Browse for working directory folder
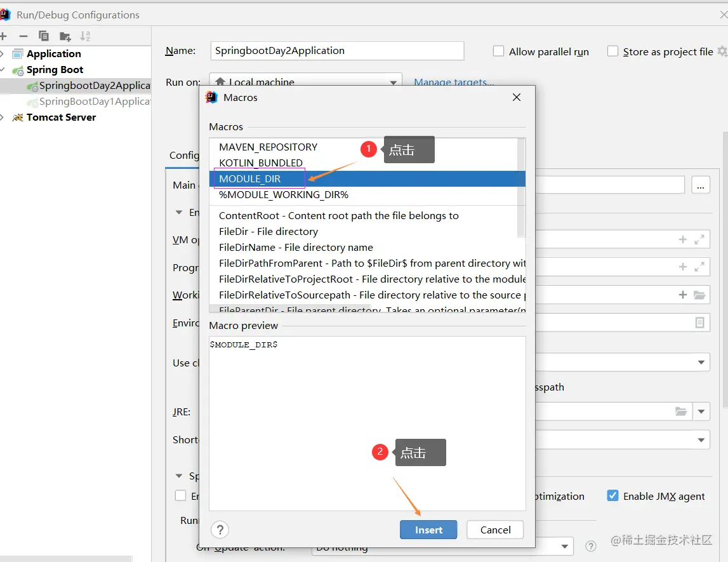The height and width of the screenshot is (562, 728). coord(699,295)
